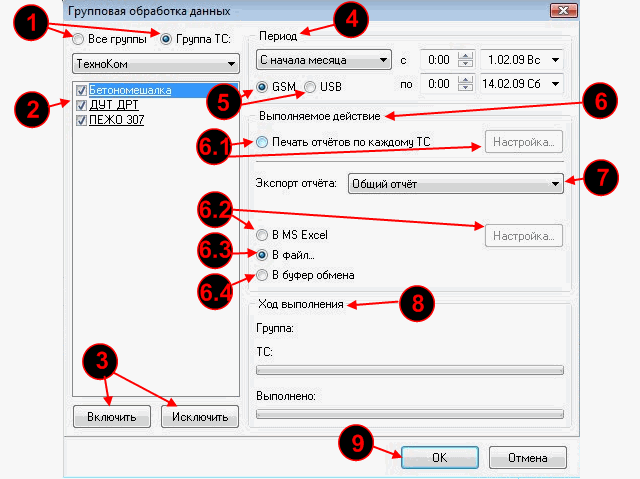Toggle the 'ДУТ ДРТ' checkbox
Viewport: 640px width, 479px height.
point(80,104)
